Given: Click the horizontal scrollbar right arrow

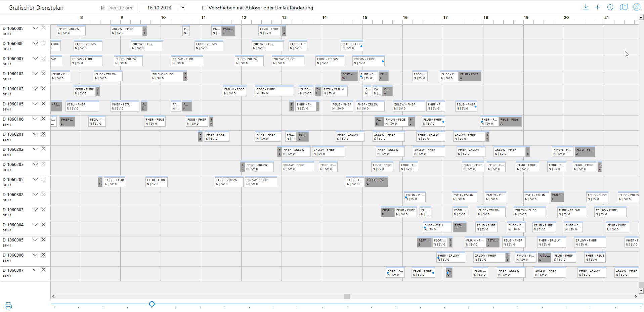Looking at the screenshot, I should [636, 296].
